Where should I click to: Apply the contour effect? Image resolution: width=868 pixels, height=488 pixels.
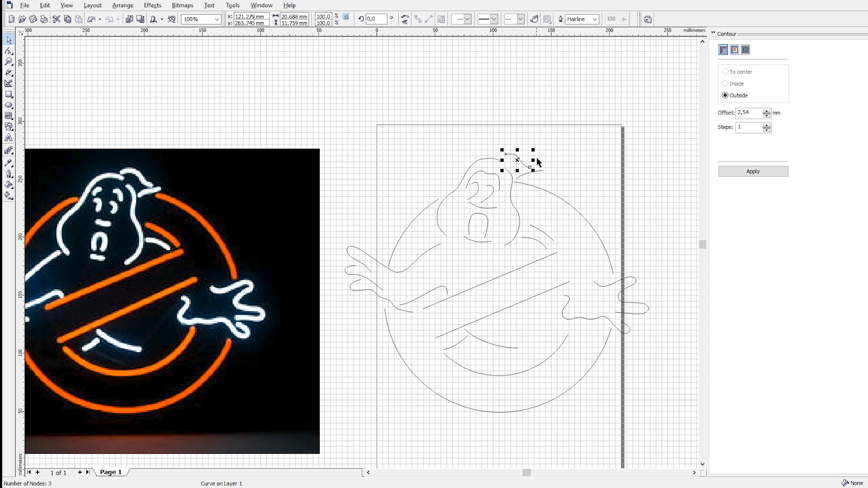(753, 171)
